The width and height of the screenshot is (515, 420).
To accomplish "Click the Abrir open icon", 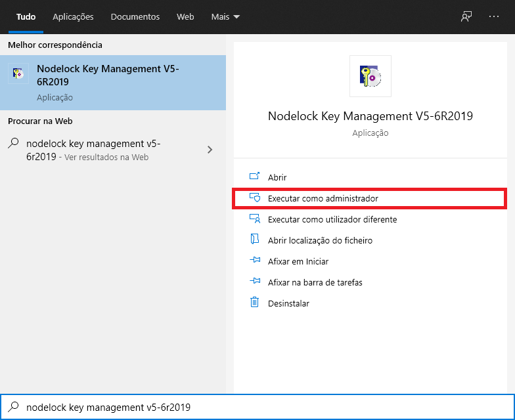I will (x=255, y=177).
